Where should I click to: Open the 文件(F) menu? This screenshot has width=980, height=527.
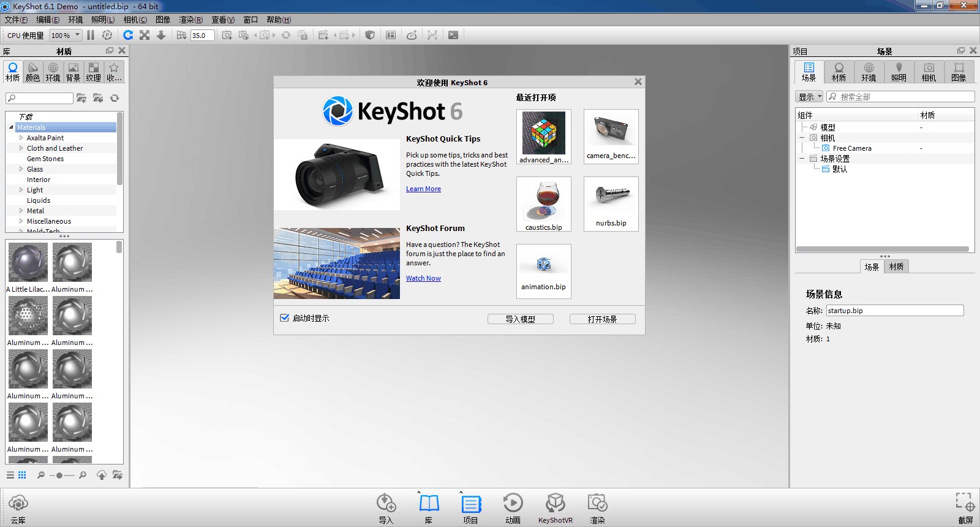[x=16, y=20]
